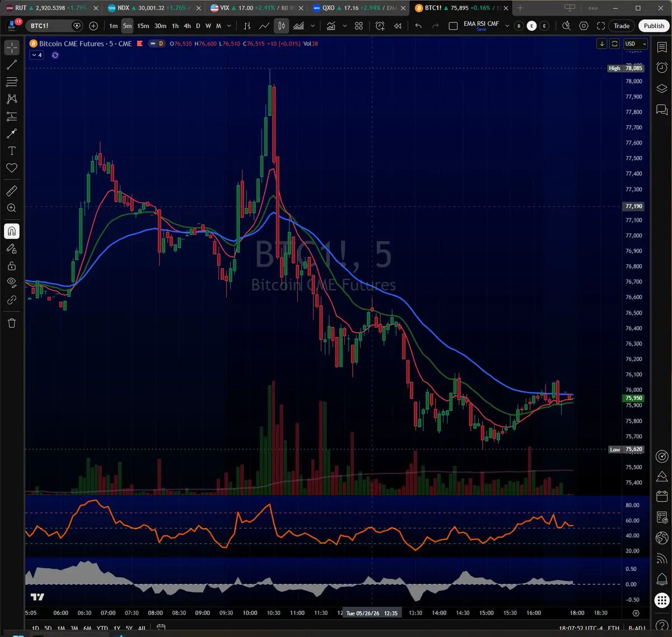Screen dimensions: 672x637
Task: Select the crosshair cursor tool
Action: tap(12, 48)
